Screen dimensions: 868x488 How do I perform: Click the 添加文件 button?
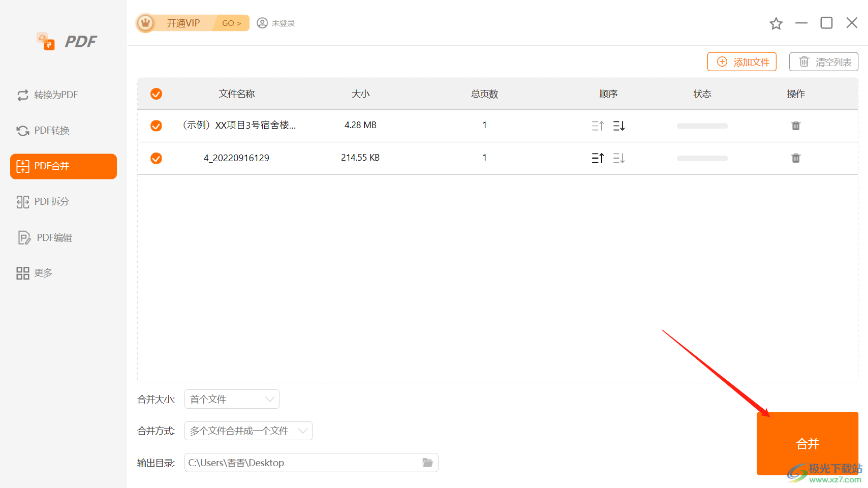pyautogui.click(x=742, y=62)
